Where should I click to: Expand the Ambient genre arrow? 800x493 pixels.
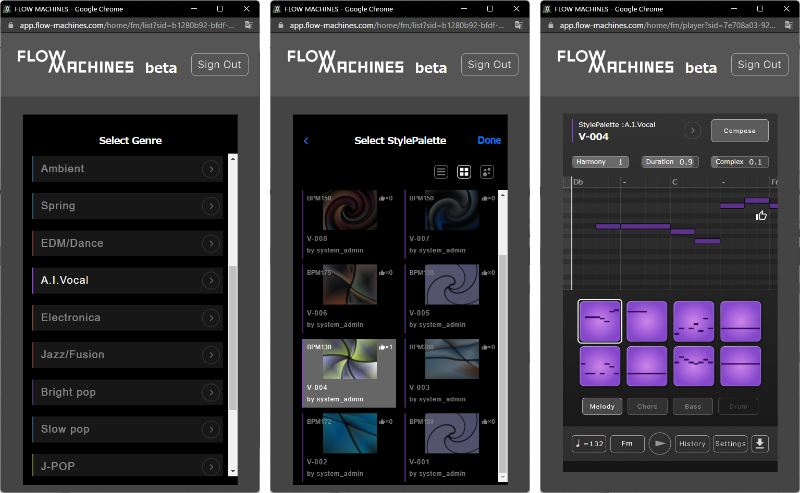210,169
